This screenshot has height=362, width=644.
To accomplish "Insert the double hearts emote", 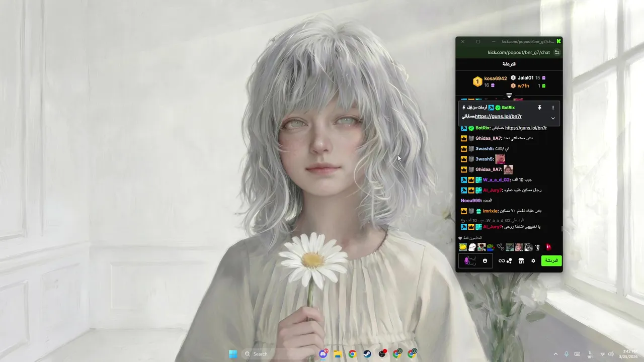I will tap(500, 247).
